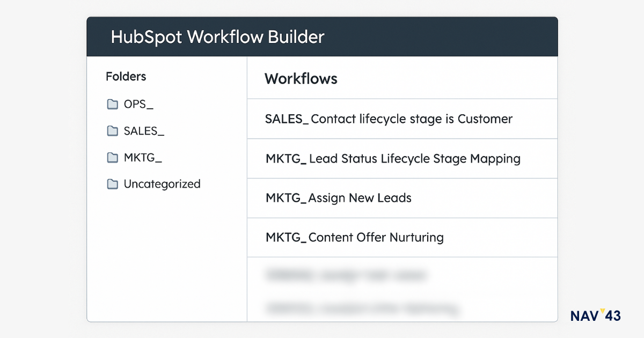
Task: Click the last blurred workflow row
Action: (x=362, y=308)
